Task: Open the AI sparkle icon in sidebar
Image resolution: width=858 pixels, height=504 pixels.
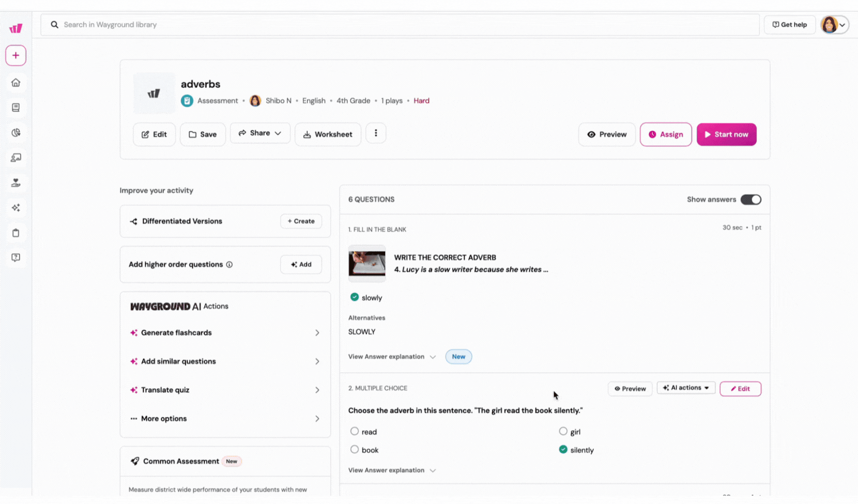Action: coord(16,208)
